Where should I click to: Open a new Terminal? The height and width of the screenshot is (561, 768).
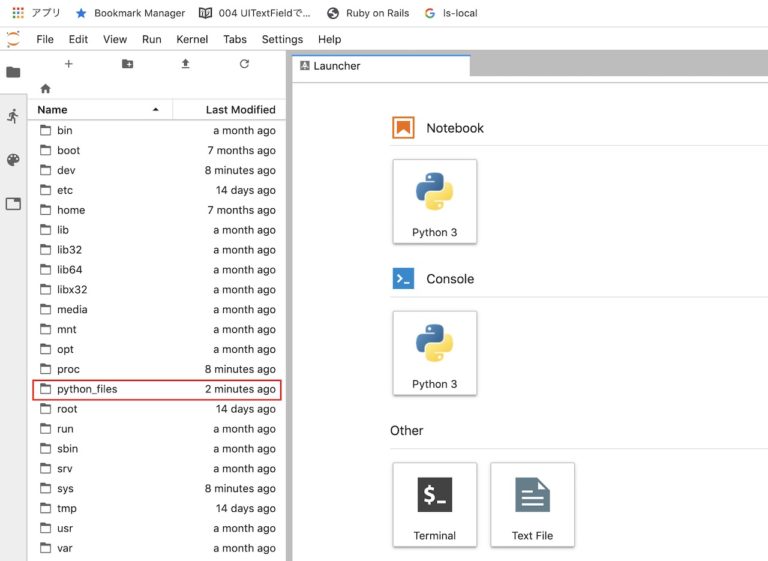click(x=434, y=504)
